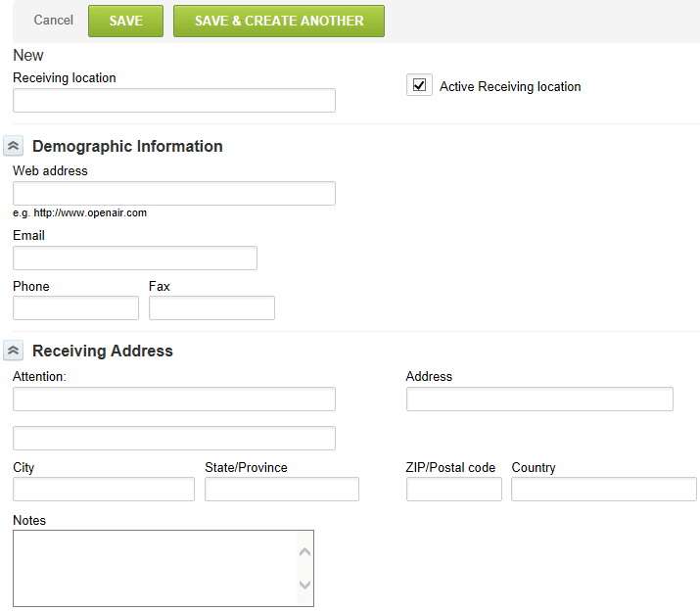Viewport: 700px width, 611px height.
Task: Click the Cancel link
Action: [x=53, y=21]
